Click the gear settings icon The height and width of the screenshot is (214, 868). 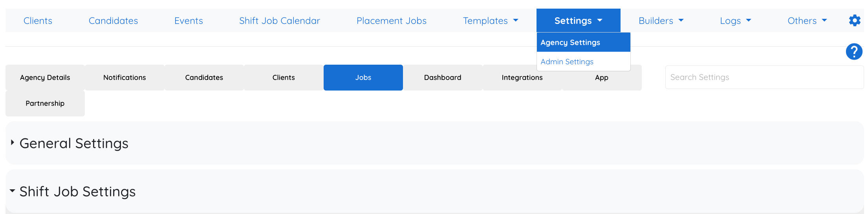(x=855, y=20)
